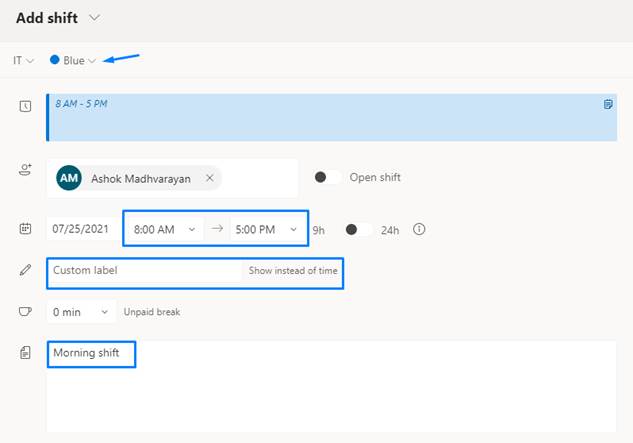633x443 pixels.
Task: Click the calendar icon beside date
Action: [25, 229]
